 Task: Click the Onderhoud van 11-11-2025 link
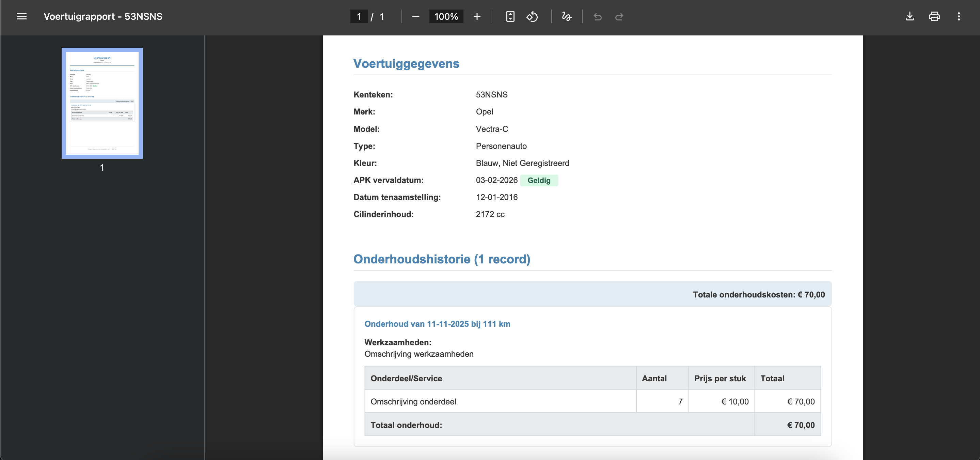click(x=438, y=324)
